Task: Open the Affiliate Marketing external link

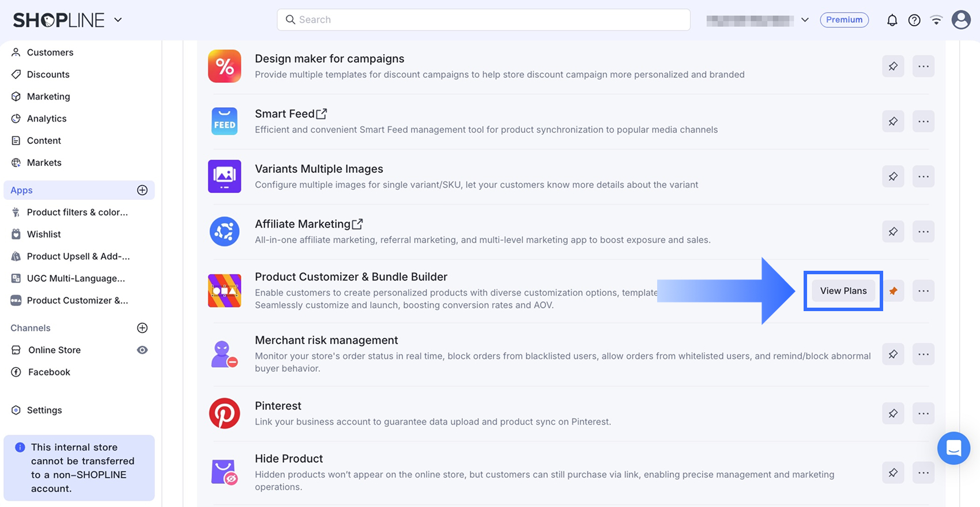Action: pyautogui.click(x=357, y=224)
